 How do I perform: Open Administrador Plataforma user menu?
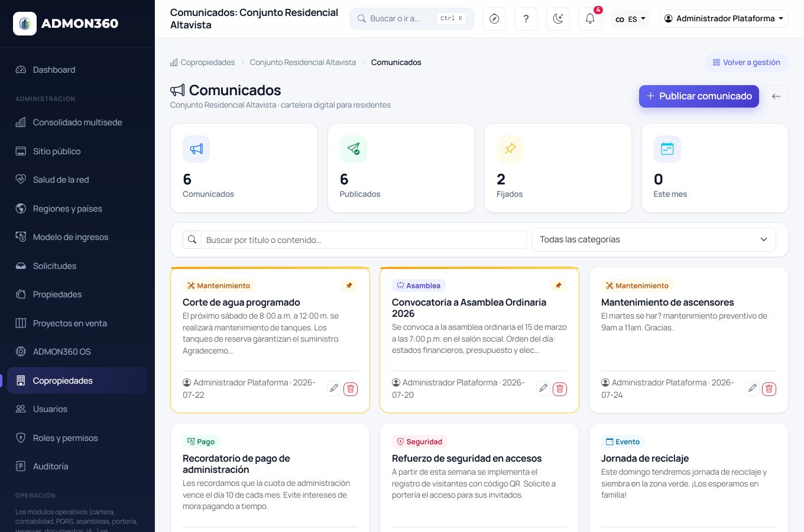click(x=724, y=19)
